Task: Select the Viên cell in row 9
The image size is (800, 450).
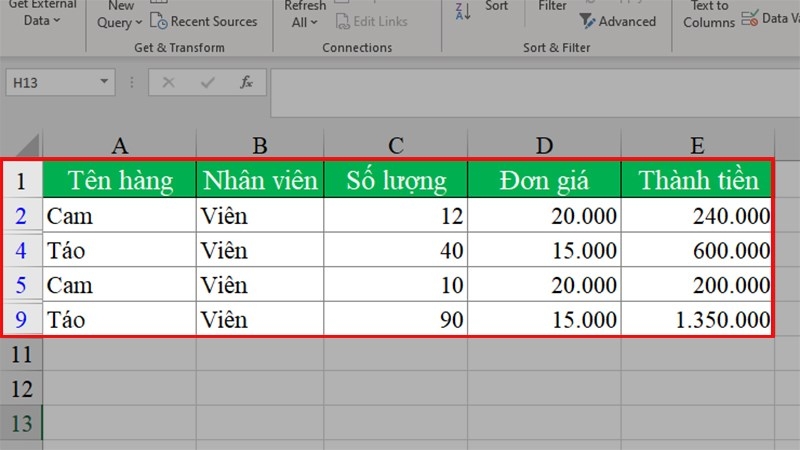Action: (260, 319)
